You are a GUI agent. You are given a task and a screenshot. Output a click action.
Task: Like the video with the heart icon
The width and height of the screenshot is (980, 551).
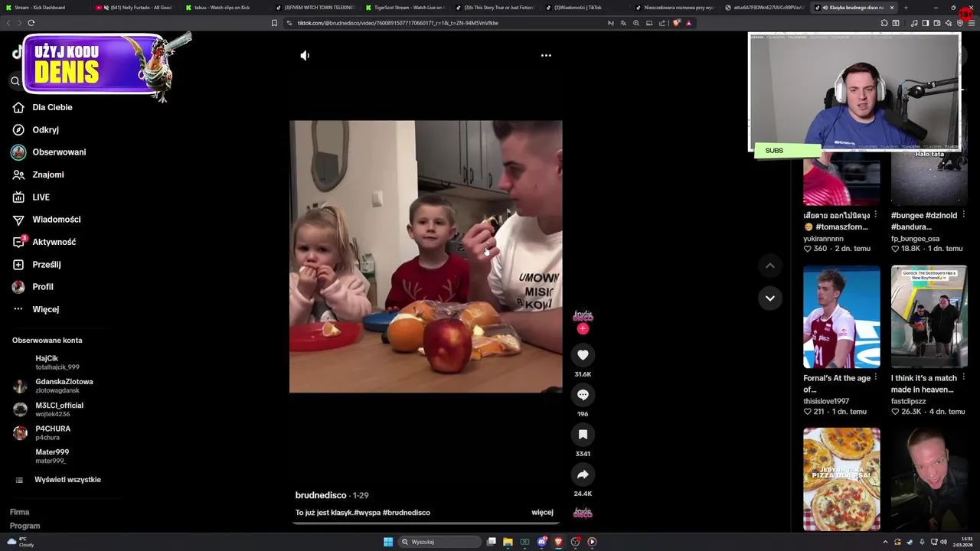(x=583, y=355)
